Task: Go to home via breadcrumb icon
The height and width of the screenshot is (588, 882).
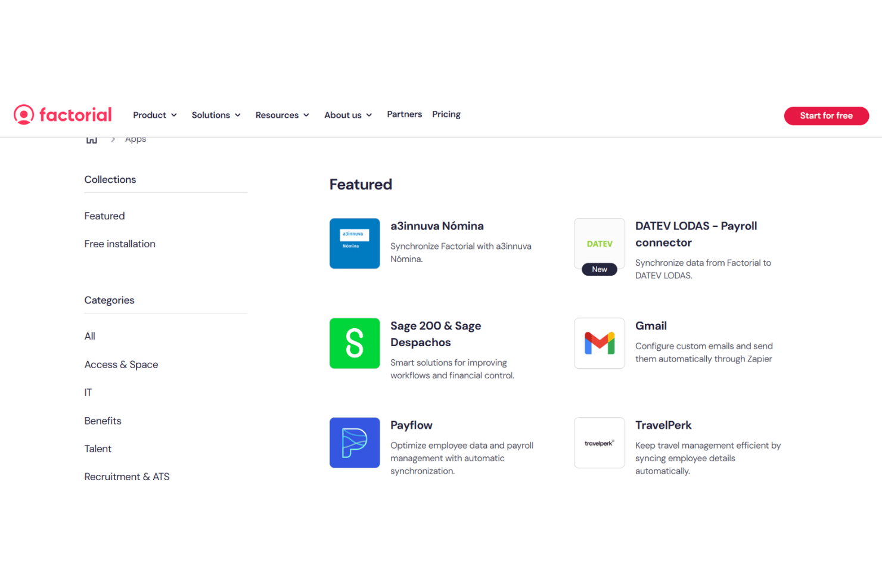Action: pos(92,139)
